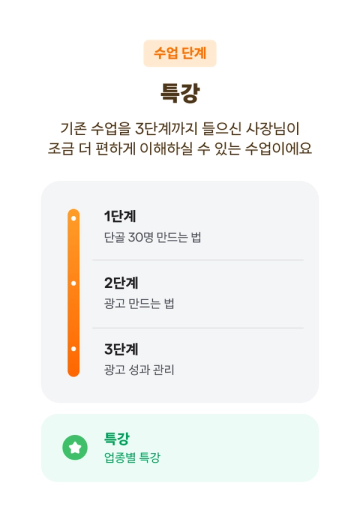Click the green star icon
360x522 pixels.
[x=75, y=448]
